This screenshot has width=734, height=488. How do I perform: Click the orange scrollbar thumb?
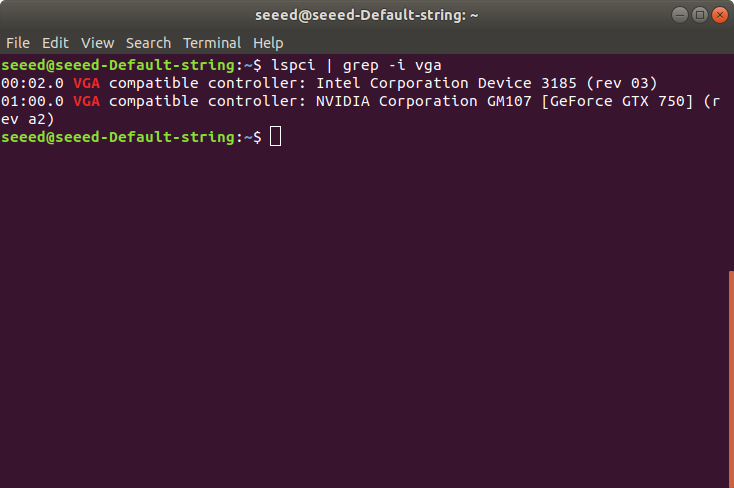tap(731, 379)
